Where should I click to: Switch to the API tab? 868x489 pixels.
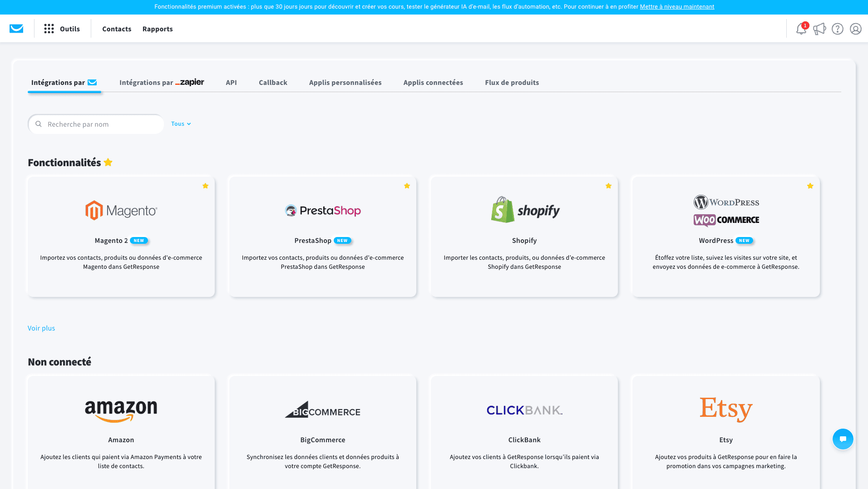pyautogui.click(x=232, y=83)
